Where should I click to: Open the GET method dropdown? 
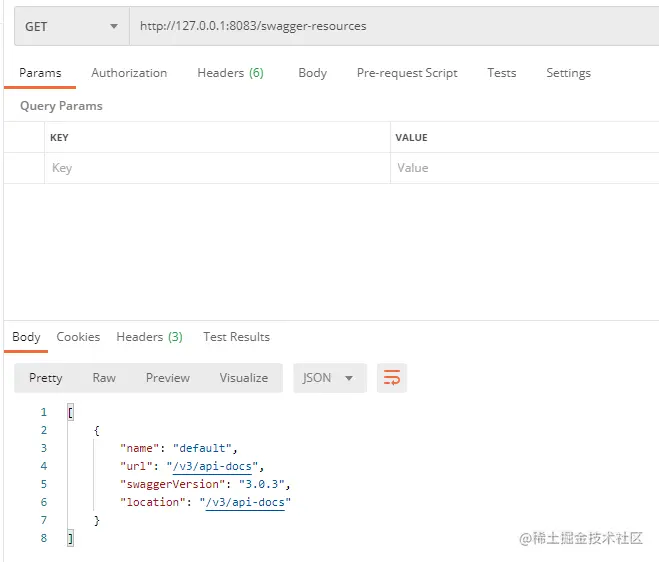(x=71, y=26)
